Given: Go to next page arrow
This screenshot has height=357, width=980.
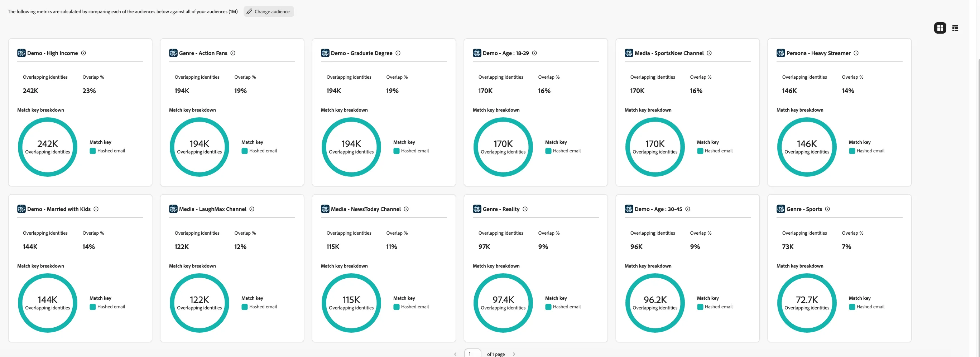Looking at the screenshot, I should [x=514, y=354].
